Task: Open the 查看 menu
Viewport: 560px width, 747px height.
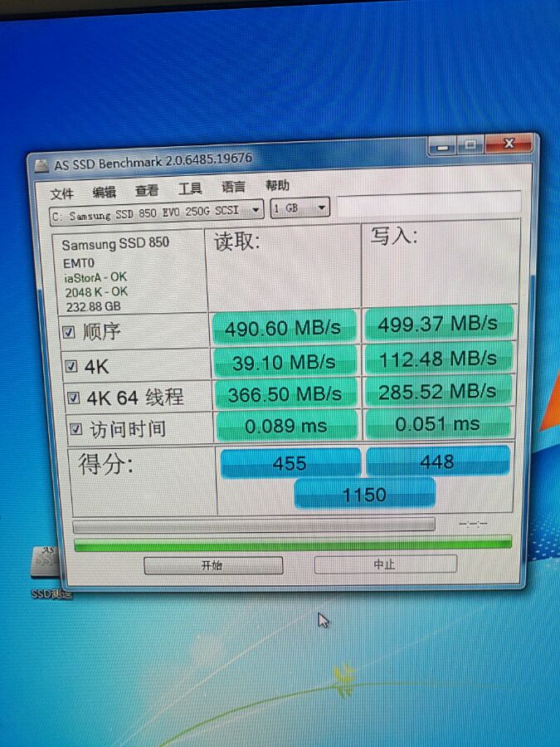Action: point(147,191)
